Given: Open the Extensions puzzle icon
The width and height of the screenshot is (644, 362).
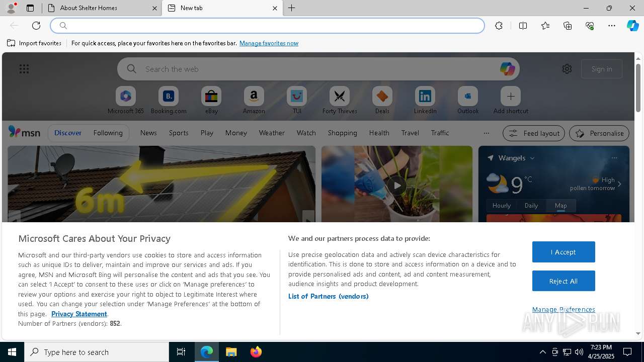Looking at the screenshot, I should click(499, 26).
